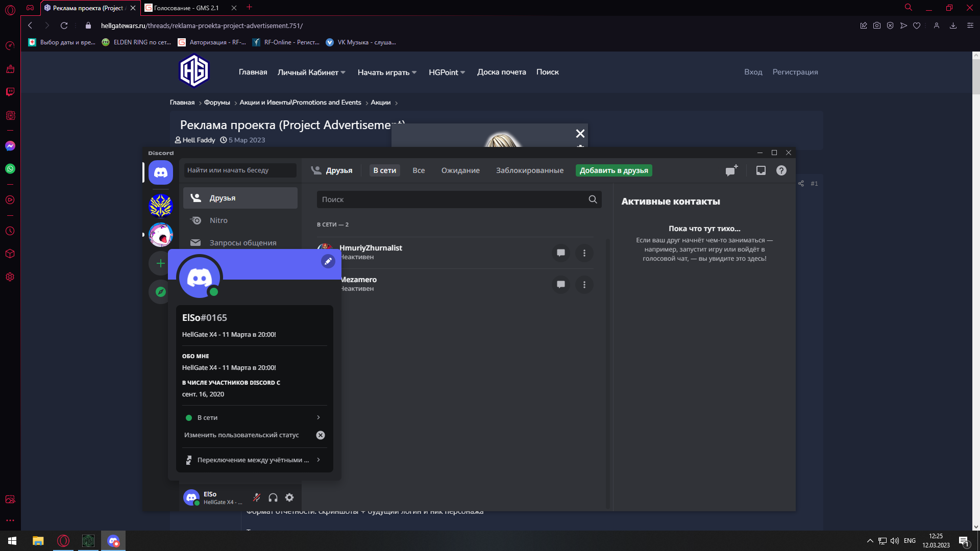Open Акции breadcrumb link
This screenshot has height=551, width=980.
tap(380, 103)
